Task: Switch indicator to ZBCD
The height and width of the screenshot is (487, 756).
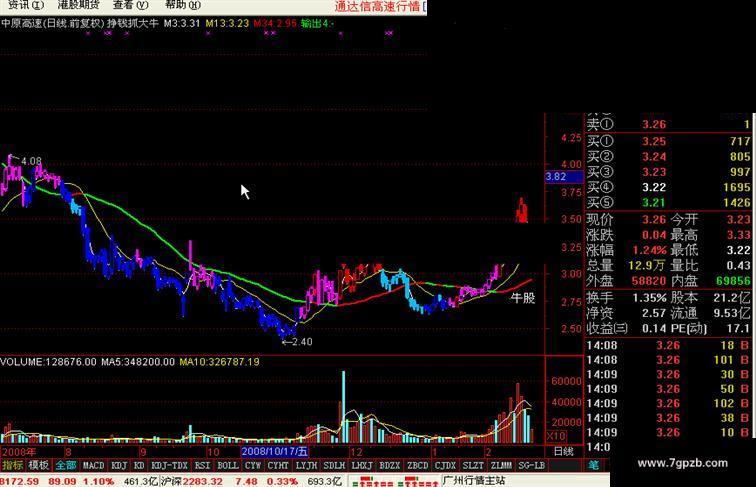Action: tap(417, 465)
